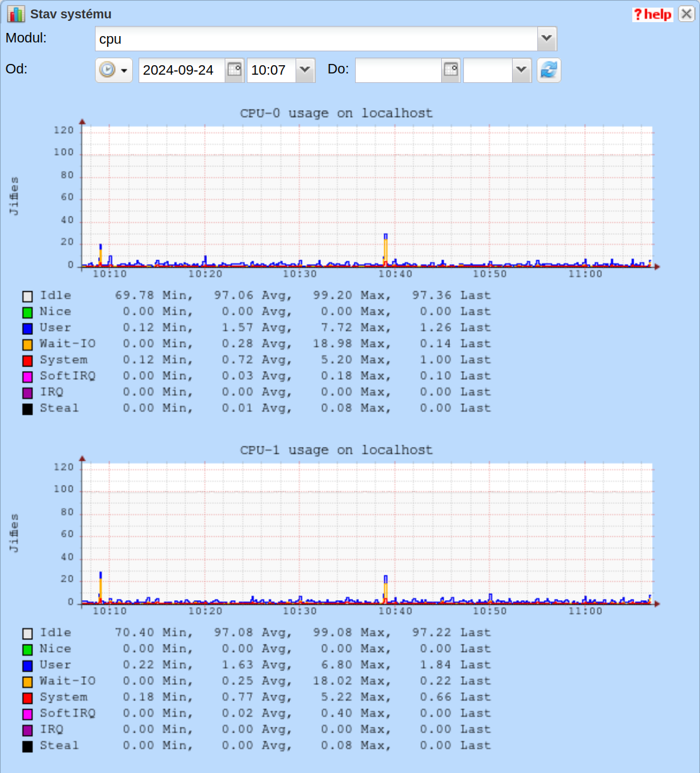Expand the Od time dropdown
The image size is (700, 773).
[x=305, y=70]
